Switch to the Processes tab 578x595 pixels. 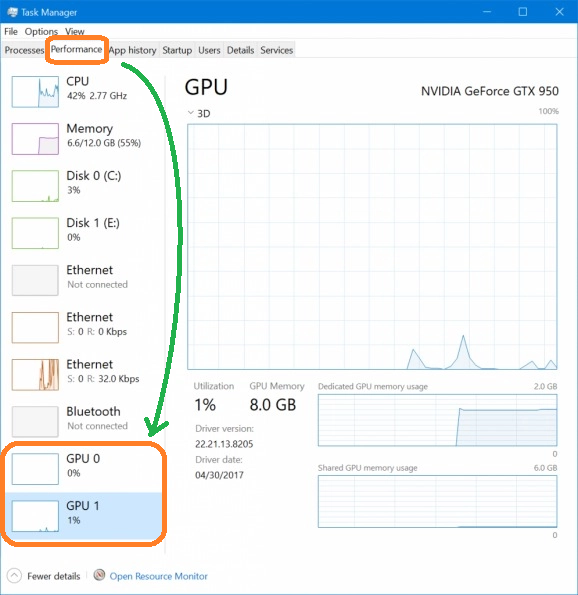coord(24,50)
